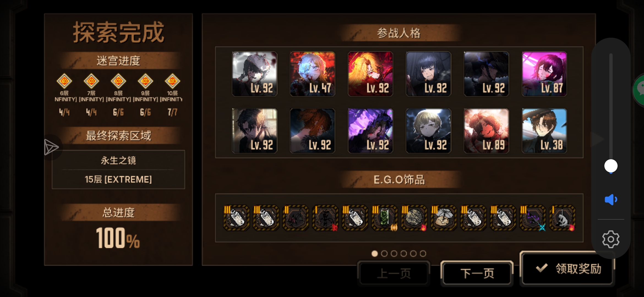Select the first white bottle E.G.O gift
Screen dimensions: 644x297
[x=236, y=218]
